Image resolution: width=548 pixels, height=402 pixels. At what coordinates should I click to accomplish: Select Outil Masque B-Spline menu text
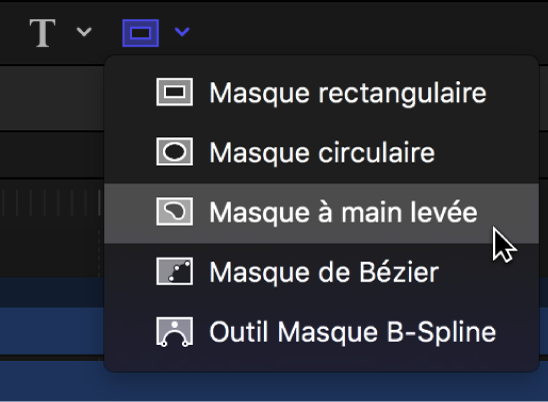[x=353, y=332]
